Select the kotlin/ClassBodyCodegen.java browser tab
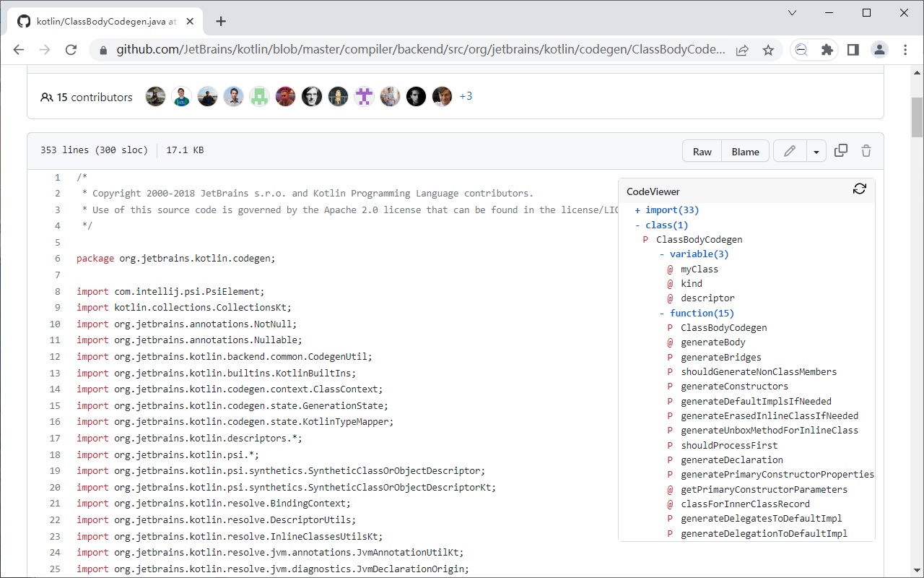924x578 pixels. 101,21
